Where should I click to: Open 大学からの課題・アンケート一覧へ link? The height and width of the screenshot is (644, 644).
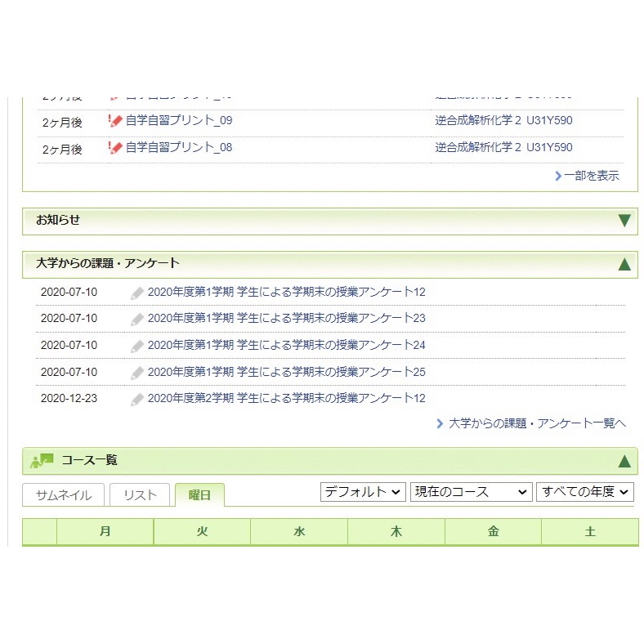coord(537,423)
